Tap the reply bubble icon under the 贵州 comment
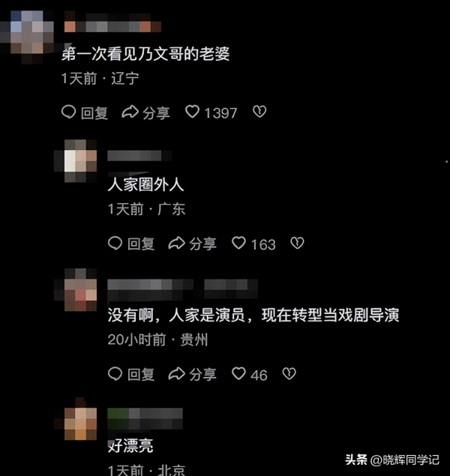 [x=115, y=374]
